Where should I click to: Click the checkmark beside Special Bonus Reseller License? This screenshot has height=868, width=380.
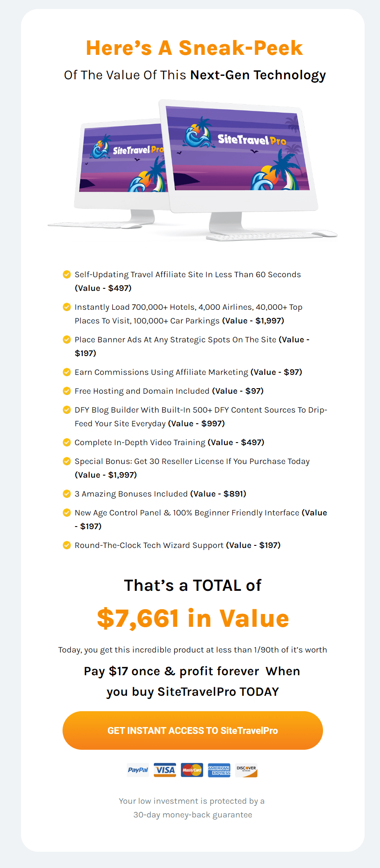point(67,461)
